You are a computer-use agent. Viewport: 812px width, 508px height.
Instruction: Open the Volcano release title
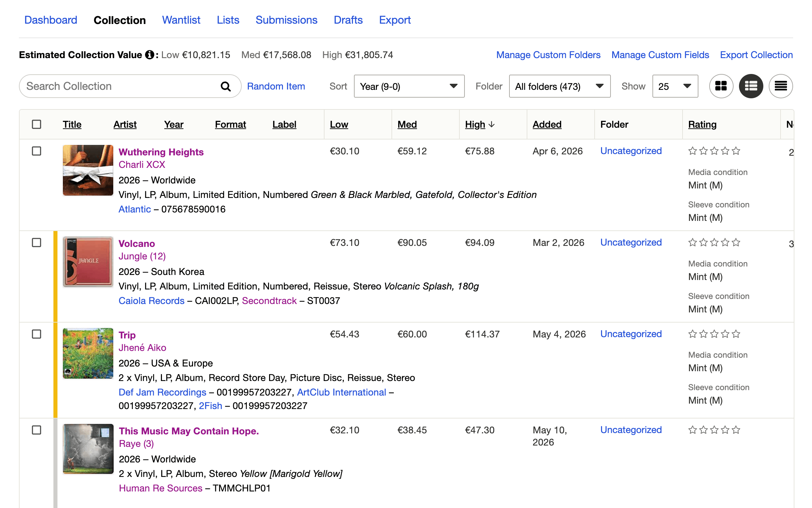click(x=137, y=244)
